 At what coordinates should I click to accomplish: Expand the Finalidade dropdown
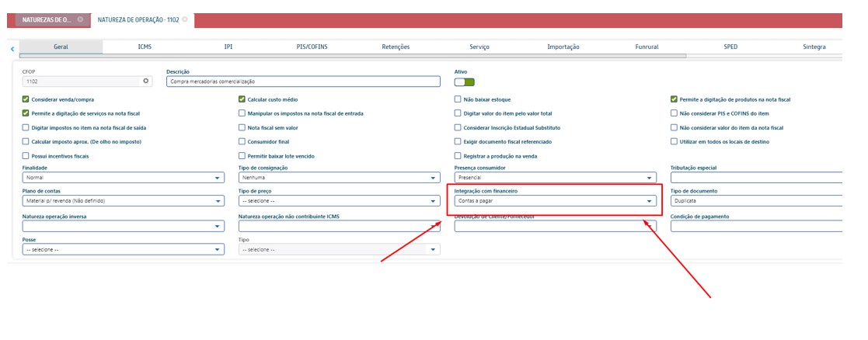tap(218, 178)
